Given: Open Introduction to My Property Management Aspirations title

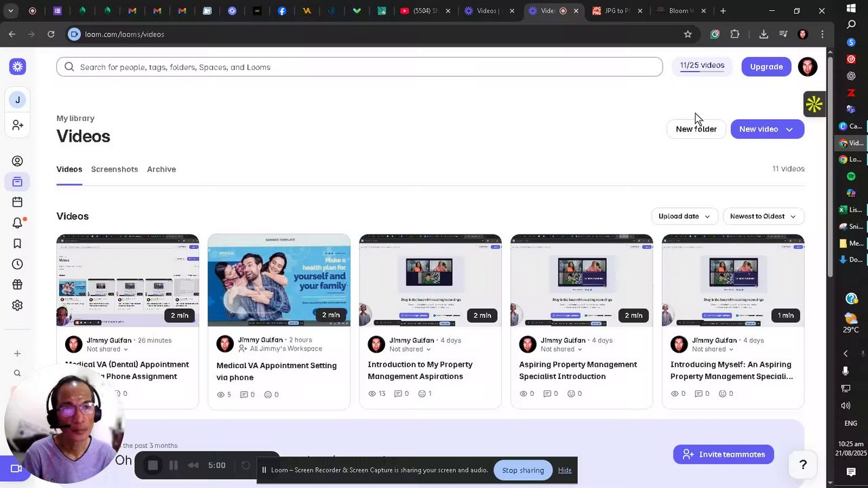Looking at the screenshot, I should coord(420,370).
